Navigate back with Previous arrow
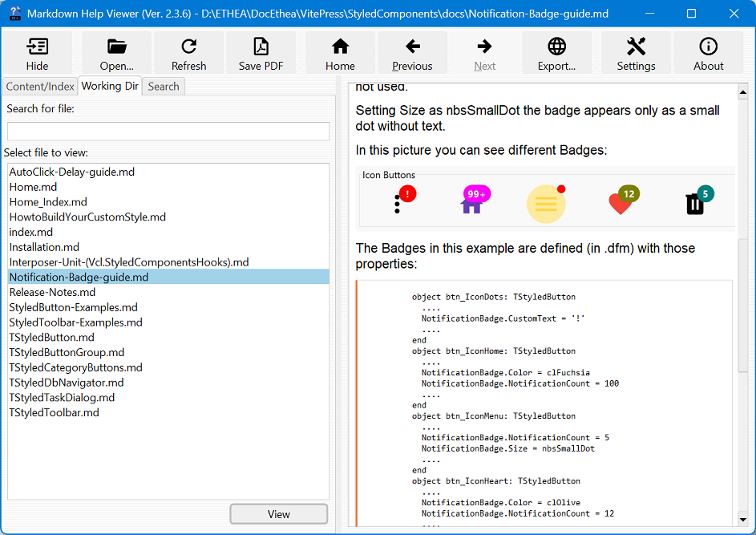This screenshot has height=535, width=756. 412,53
